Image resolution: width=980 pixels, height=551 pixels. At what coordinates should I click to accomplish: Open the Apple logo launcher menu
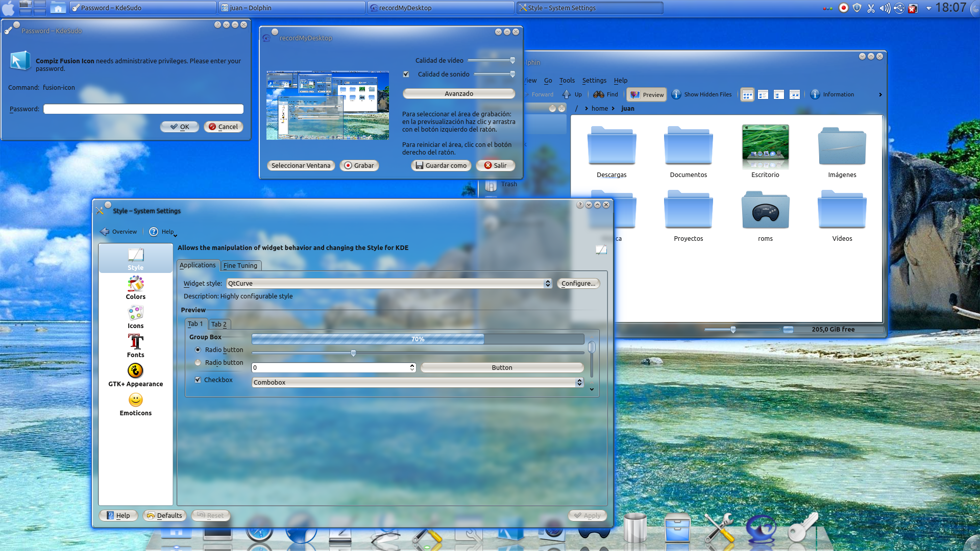click(x=9, y=8)
